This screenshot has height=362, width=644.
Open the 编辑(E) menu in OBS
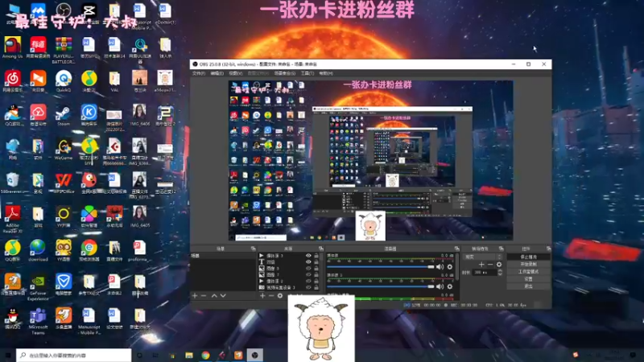[x=217, y=73]
